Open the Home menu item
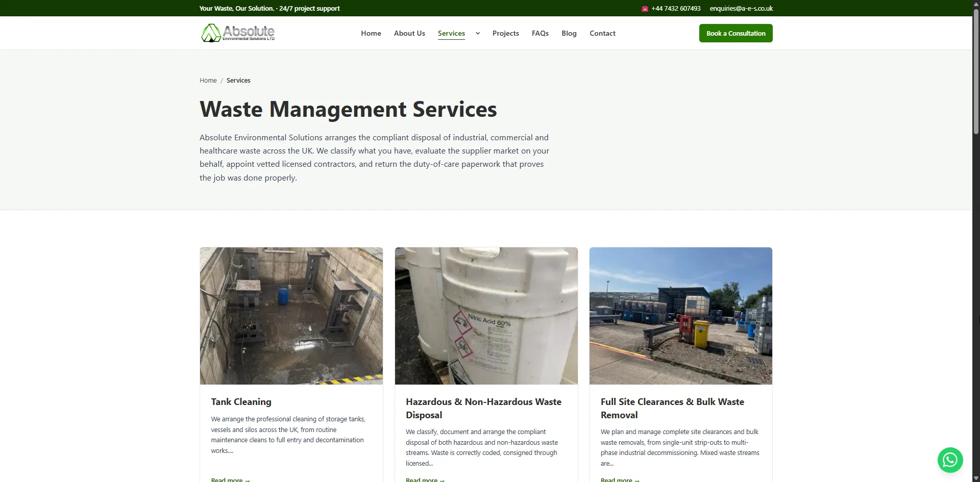The height and width of the screenshot is (482, 980). tap(371, 33)
